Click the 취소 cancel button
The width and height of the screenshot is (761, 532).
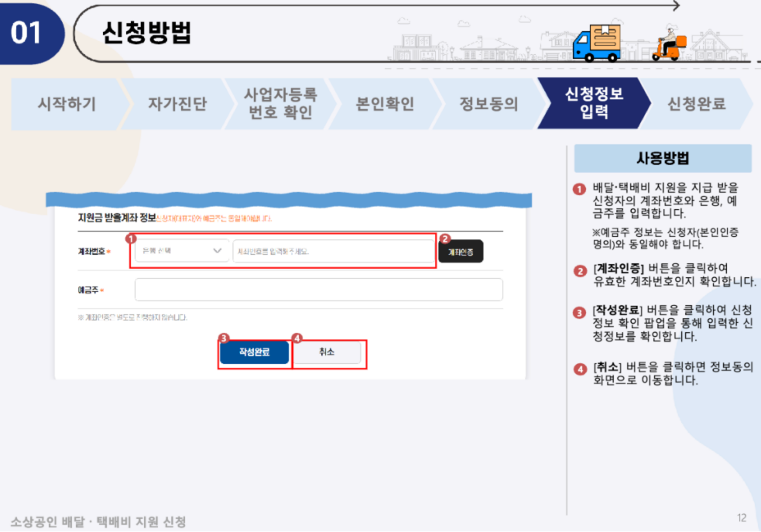[x=328, y=352]
